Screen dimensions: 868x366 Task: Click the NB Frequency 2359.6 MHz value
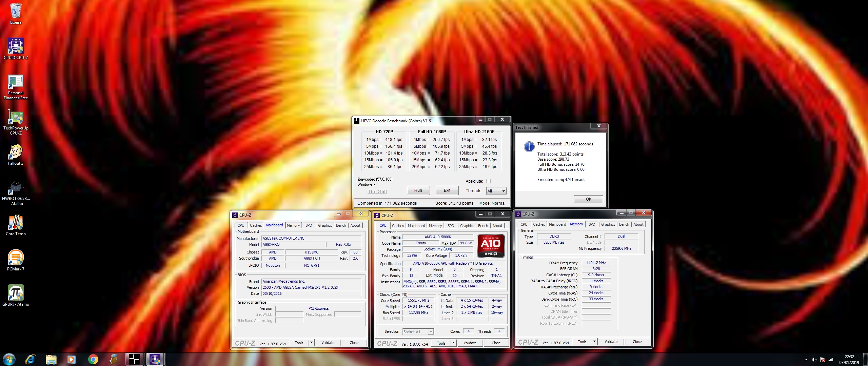pyautogui.click(x=621, y=249)
